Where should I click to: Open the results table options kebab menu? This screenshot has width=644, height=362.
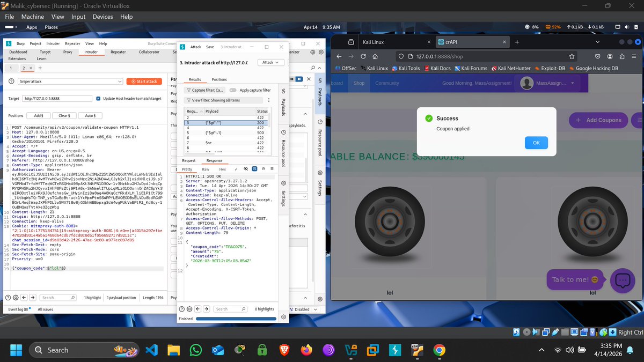point(268,100)
